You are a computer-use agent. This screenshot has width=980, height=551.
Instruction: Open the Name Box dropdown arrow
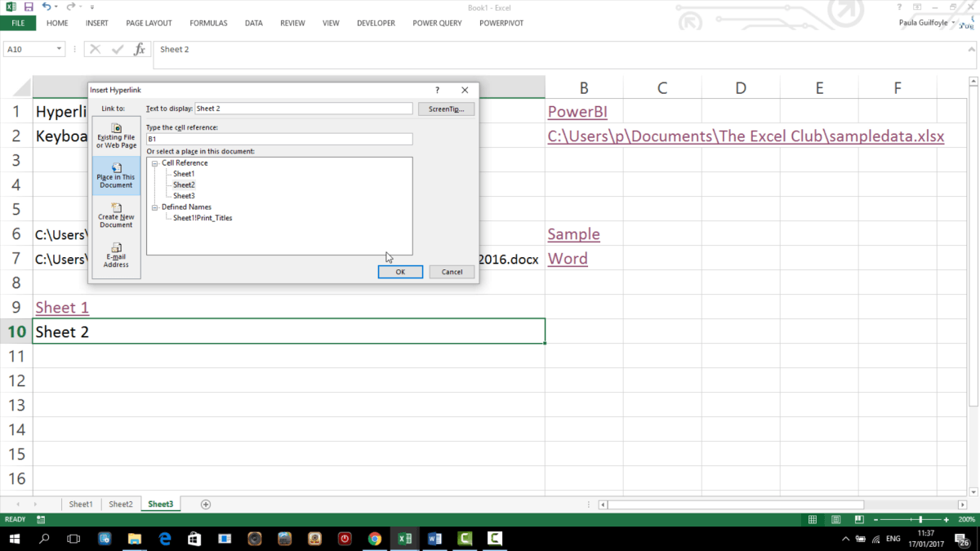click(x=59, y=49)
